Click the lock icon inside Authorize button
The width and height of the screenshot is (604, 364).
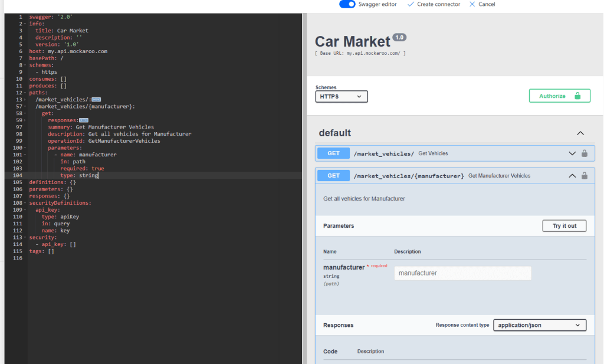[577, 96]
